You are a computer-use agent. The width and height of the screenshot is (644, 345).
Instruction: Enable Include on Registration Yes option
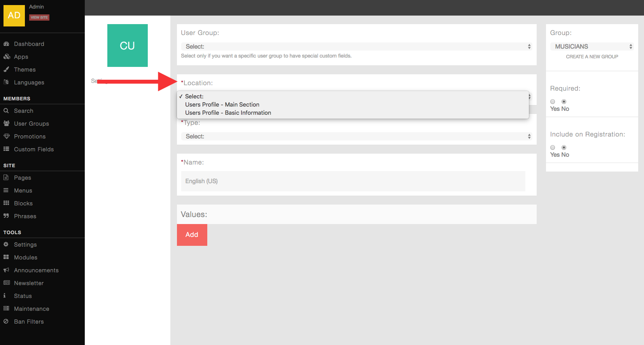tap(553, 147)
